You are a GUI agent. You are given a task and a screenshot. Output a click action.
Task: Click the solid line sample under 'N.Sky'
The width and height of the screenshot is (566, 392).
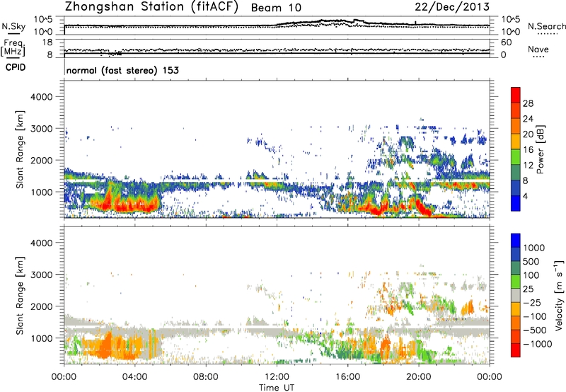pos(13,33)
